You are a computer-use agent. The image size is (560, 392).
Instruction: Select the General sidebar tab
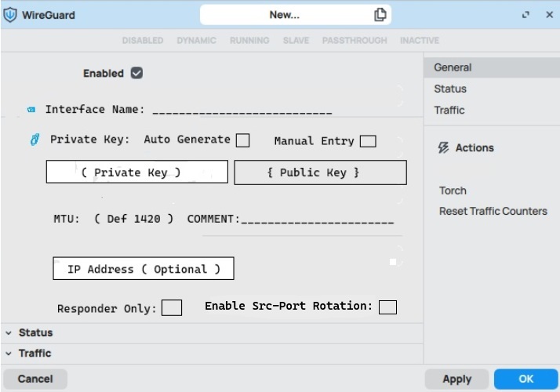coord(492,67)
